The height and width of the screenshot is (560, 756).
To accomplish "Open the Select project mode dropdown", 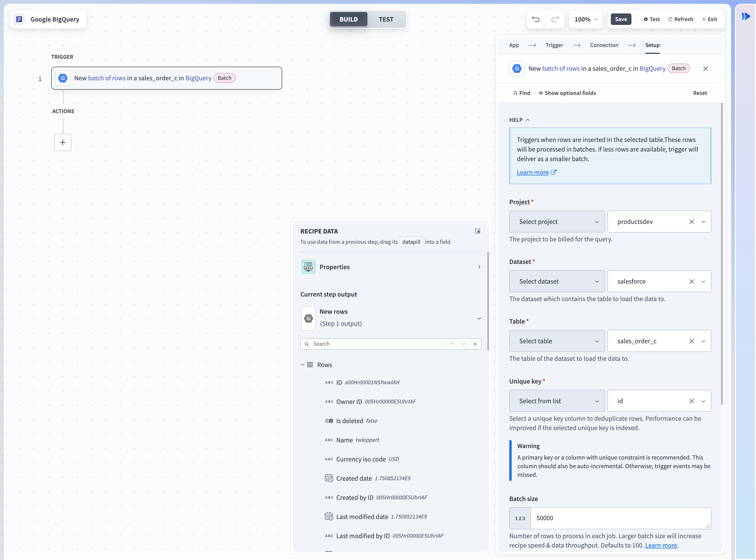I will tap(557, 222).
